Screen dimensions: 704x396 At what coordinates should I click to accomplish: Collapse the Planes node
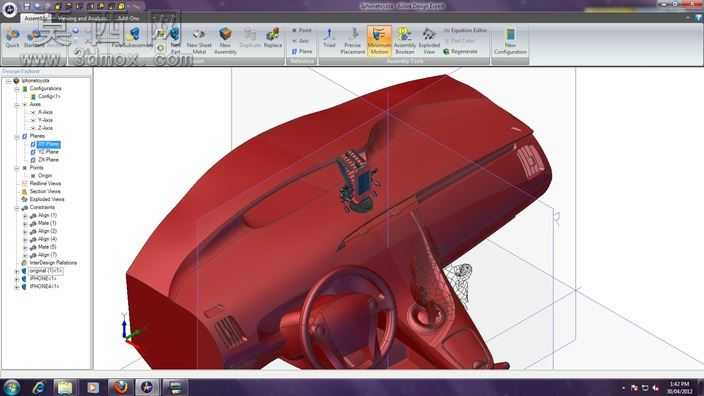point(17,136)
